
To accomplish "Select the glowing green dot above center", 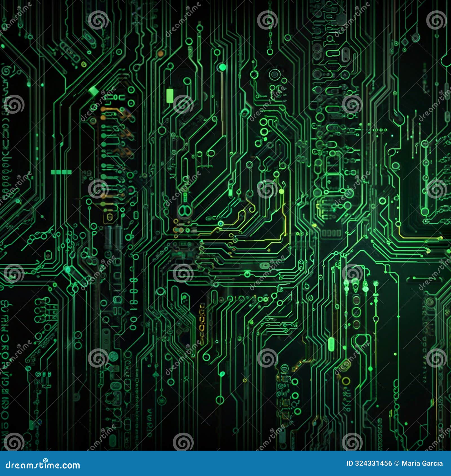I will tap(222, 67).
